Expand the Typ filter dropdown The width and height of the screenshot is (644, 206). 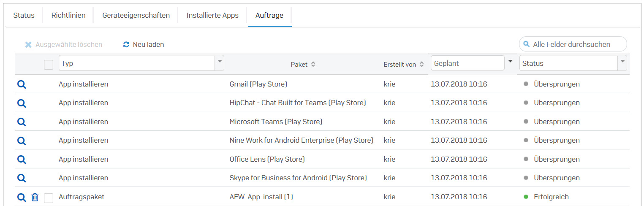(220, 63)
